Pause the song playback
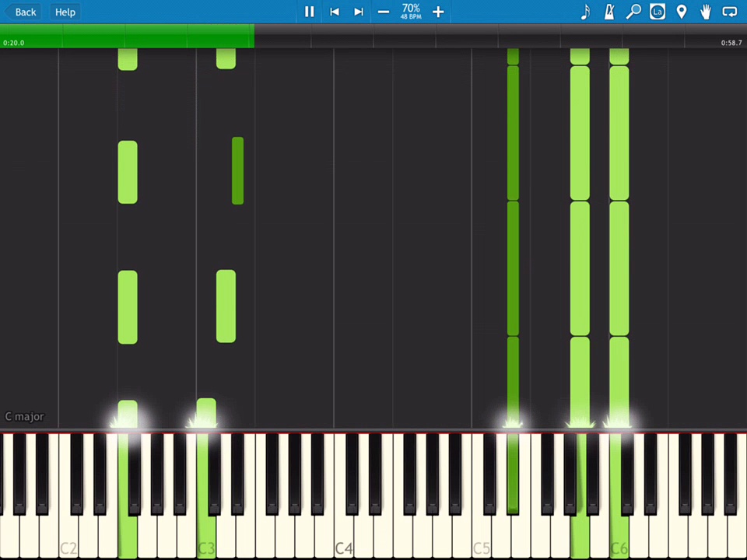Image resolution: width=747 pixels, height=560 pixels. (x=309, y=12)
